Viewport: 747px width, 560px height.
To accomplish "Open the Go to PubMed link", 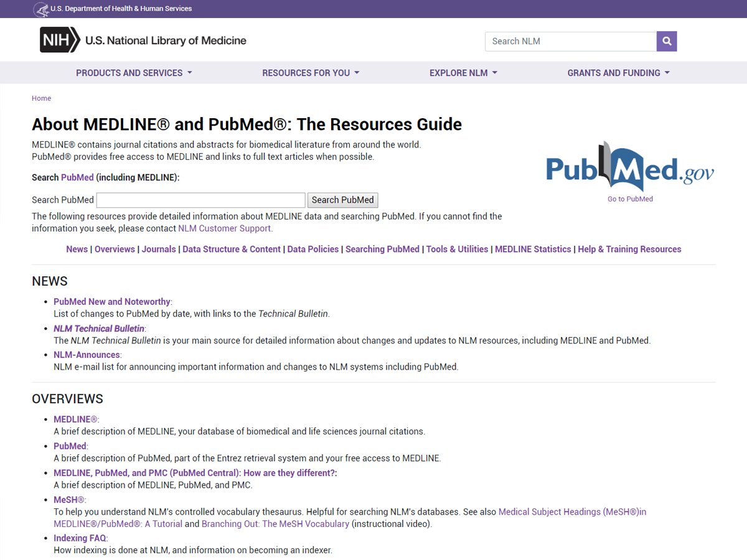I will click(x=629, y=198).
